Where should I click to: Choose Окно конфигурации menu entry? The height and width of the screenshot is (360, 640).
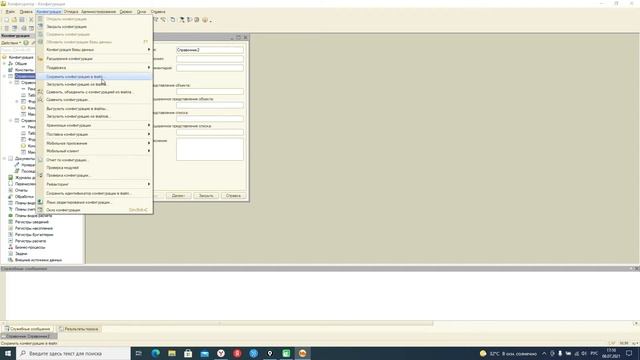pyautogui.click(x=95, y=210)
